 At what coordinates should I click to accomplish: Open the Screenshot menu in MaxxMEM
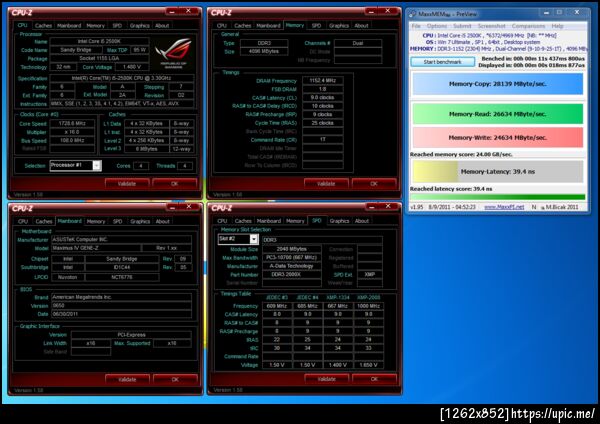(x=491, y=26)
